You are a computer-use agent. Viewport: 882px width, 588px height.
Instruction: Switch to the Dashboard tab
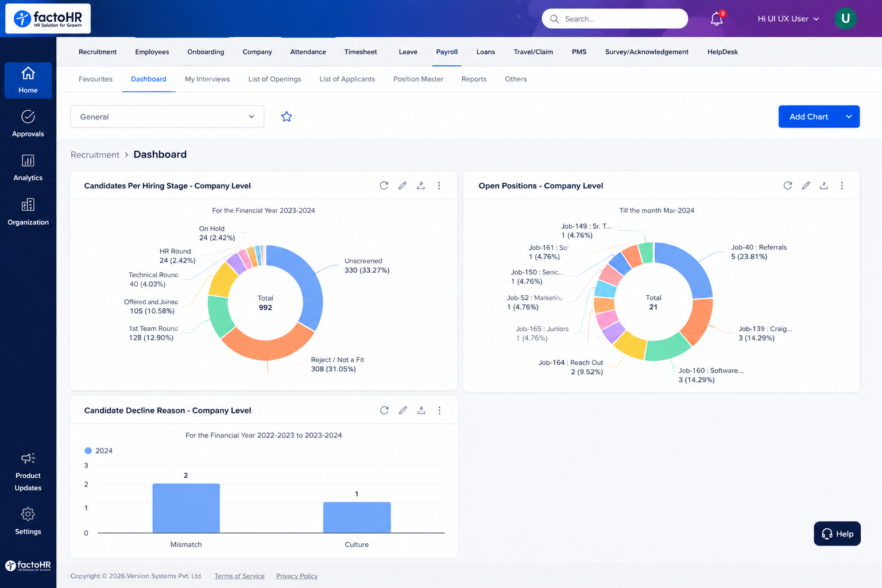point(149,79)
